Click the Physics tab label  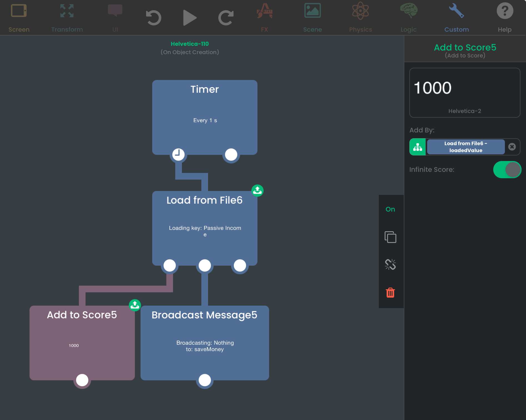point(360,29)
